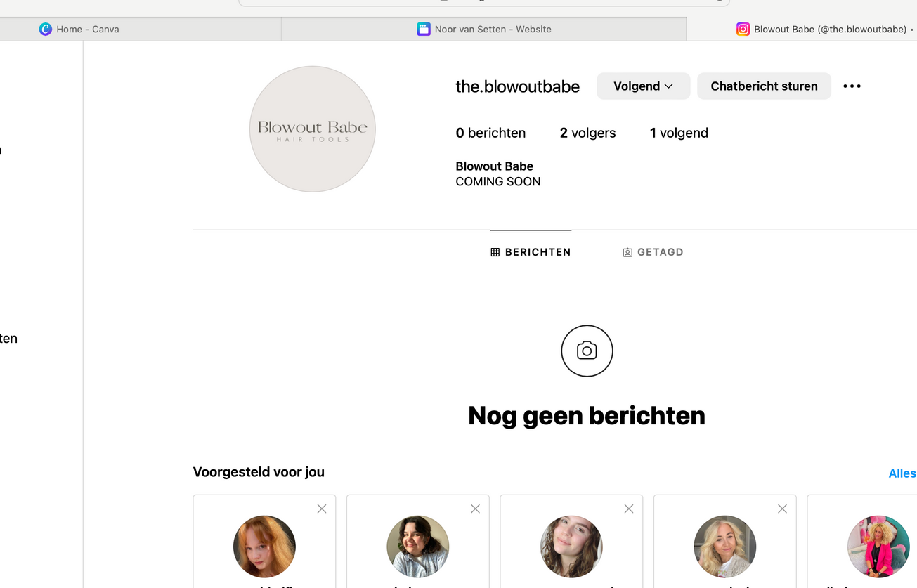The width and height of the screenshot is (917, 588).
Task: Expand the Volgend dropdown button
Action: click(643, 86)
